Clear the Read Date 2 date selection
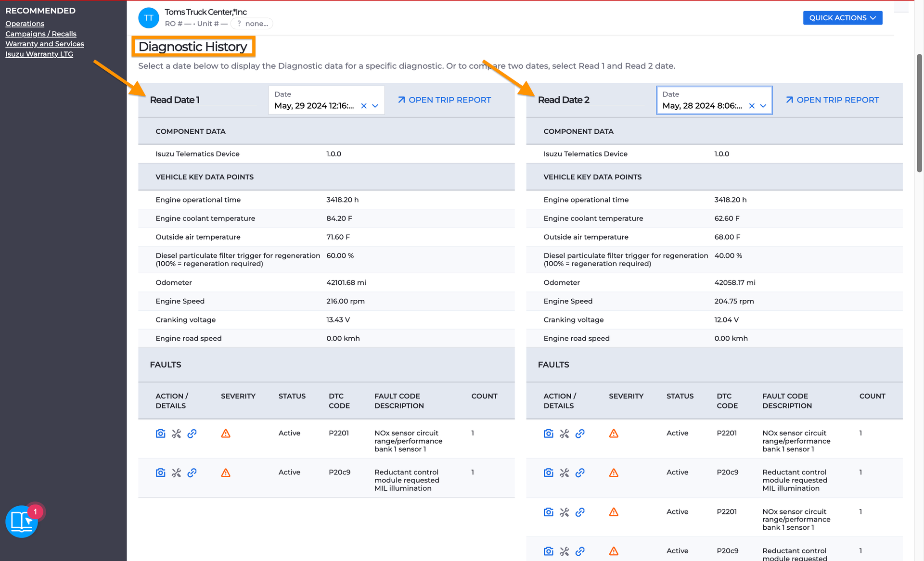 752,106
